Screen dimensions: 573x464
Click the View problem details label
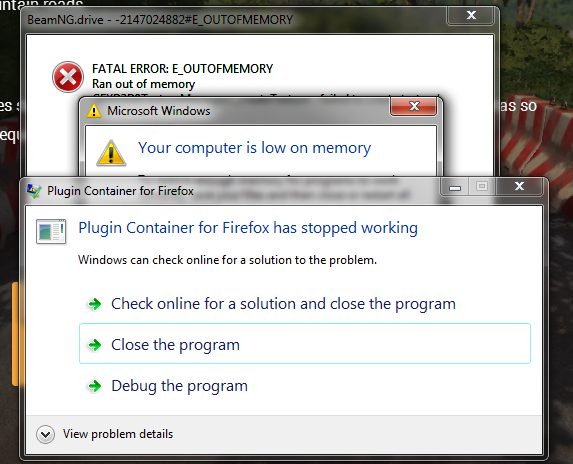[118, 434]
